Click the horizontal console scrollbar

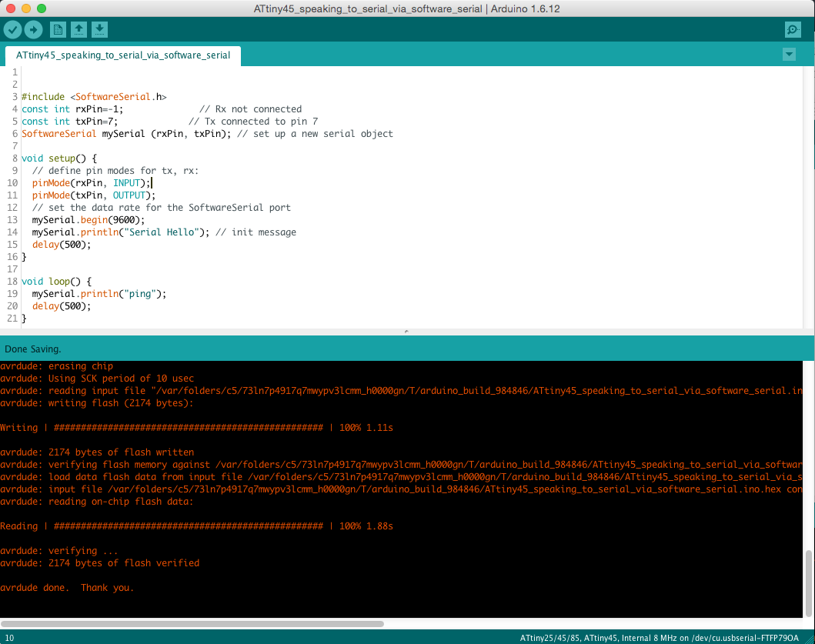tap(192, 624)
